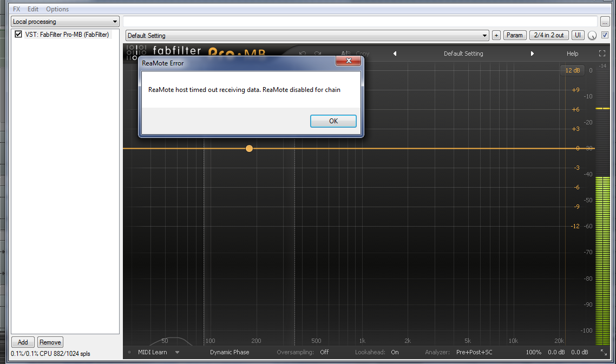Open the Default Setting preset dropdown
Image resolution: width=616 pixels, height=364 pixels.
(307, 35)
